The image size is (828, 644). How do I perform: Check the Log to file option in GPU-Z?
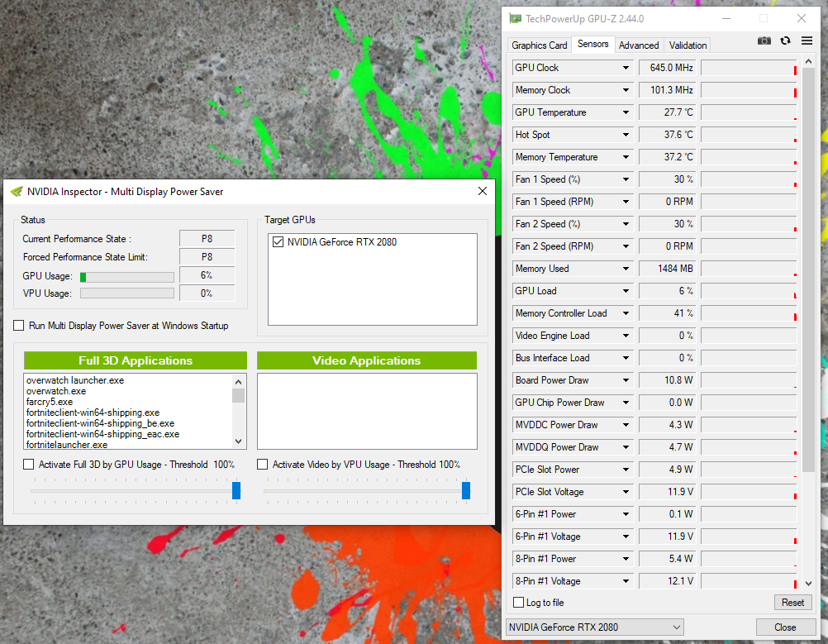pos(516,603)
